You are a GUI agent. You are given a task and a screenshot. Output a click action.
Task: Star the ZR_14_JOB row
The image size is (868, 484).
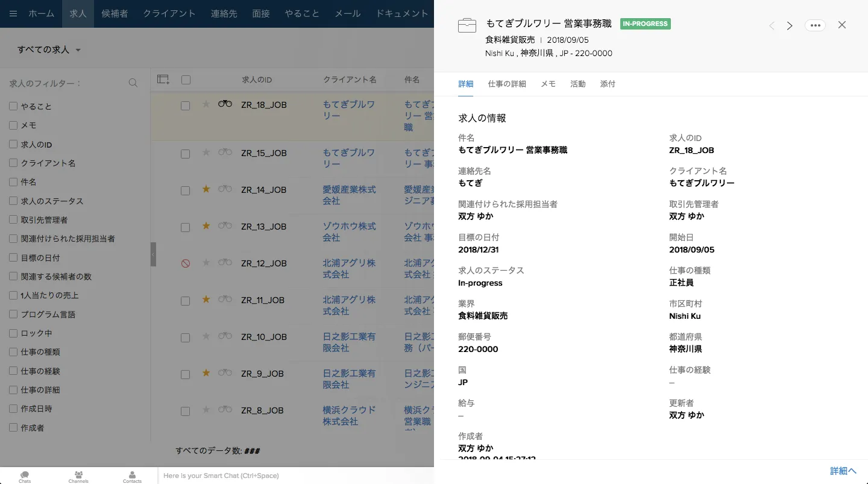(206, 189)
